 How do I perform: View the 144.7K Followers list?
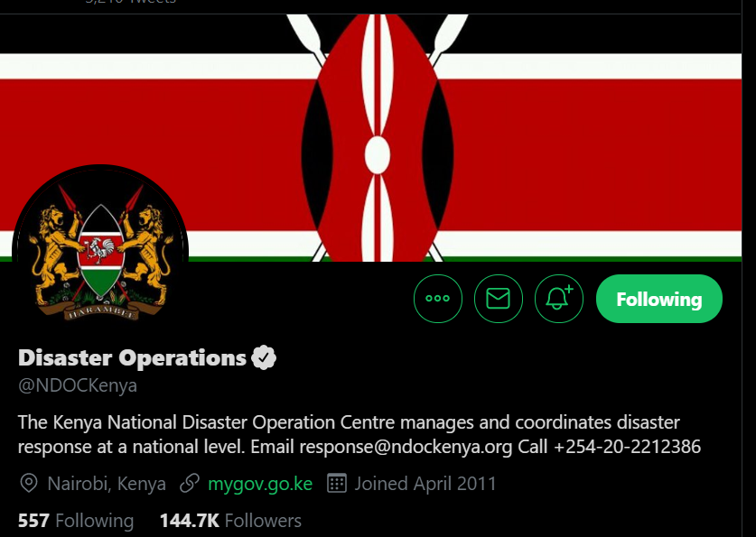point(230,521)
